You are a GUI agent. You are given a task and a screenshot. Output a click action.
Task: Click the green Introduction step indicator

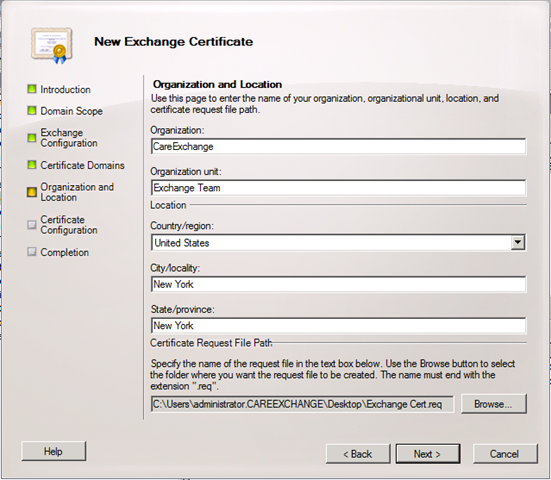(x=32, y=89)
